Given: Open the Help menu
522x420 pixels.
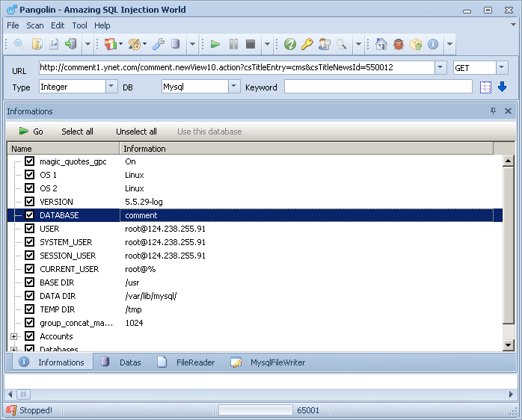Looking at the screenshot, I should click(102, 25).
